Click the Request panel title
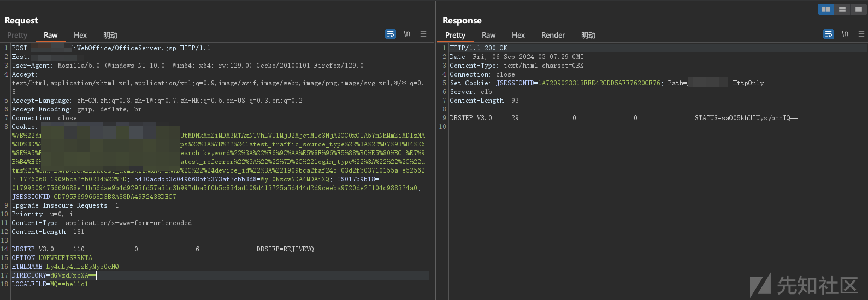Screen dimensions: 868x300 21,21
